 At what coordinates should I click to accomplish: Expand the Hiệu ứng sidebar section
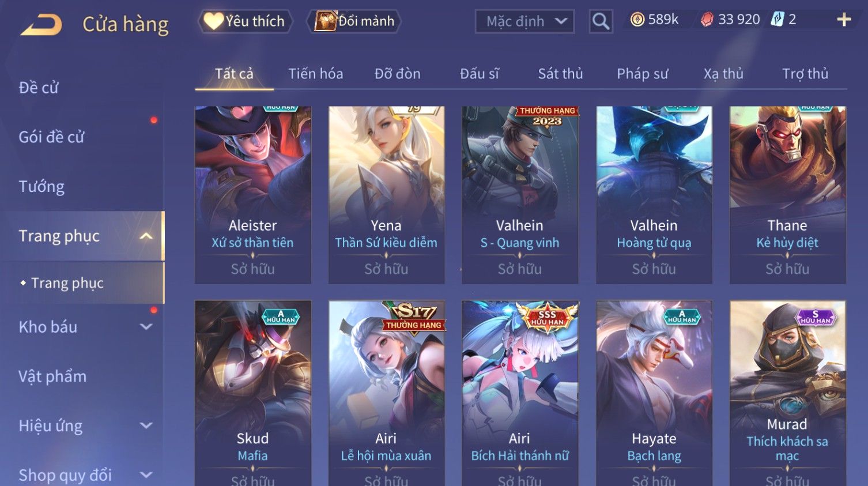(x=146, y=426)
